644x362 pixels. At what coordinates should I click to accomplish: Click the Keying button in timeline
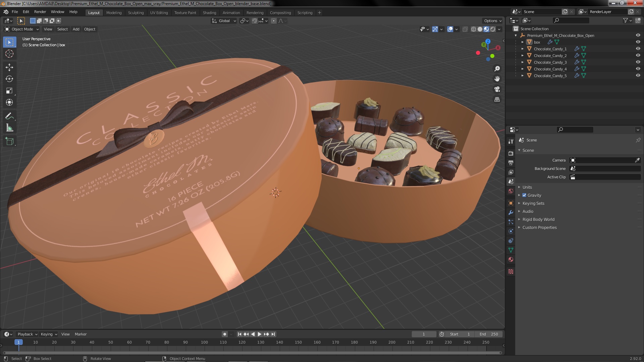click(49, 334)
